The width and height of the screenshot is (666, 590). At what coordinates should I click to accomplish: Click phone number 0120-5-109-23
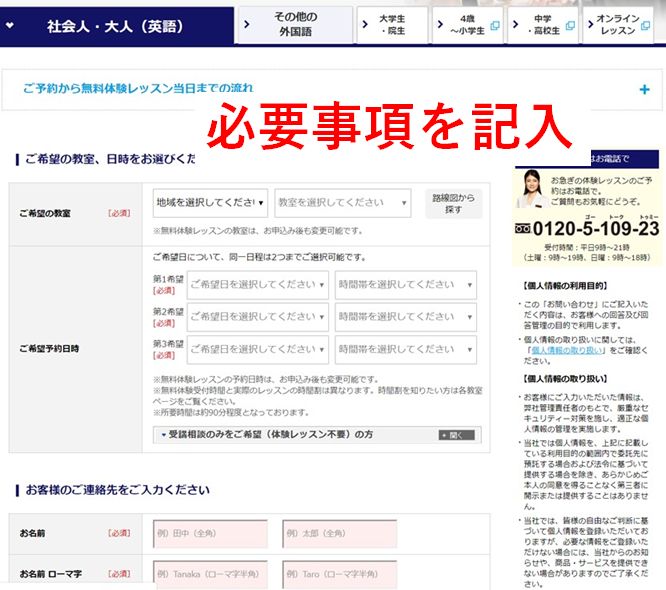coord(596,229)
